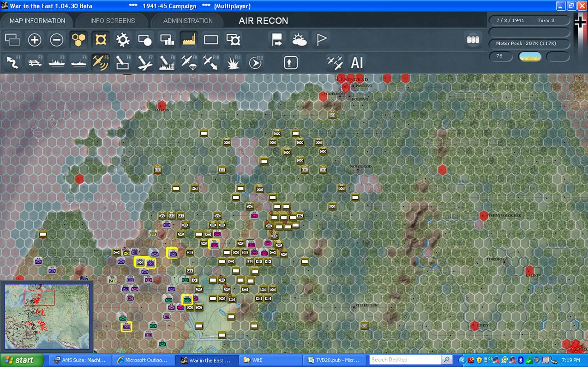588x367 pixels.
Task: Select the F2 rail mode icon
Action: (35, 62)
